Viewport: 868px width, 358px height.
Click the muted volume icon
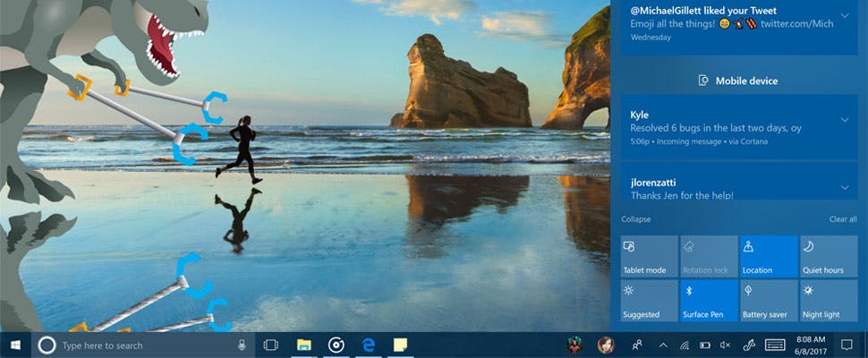tap(725, 345)
